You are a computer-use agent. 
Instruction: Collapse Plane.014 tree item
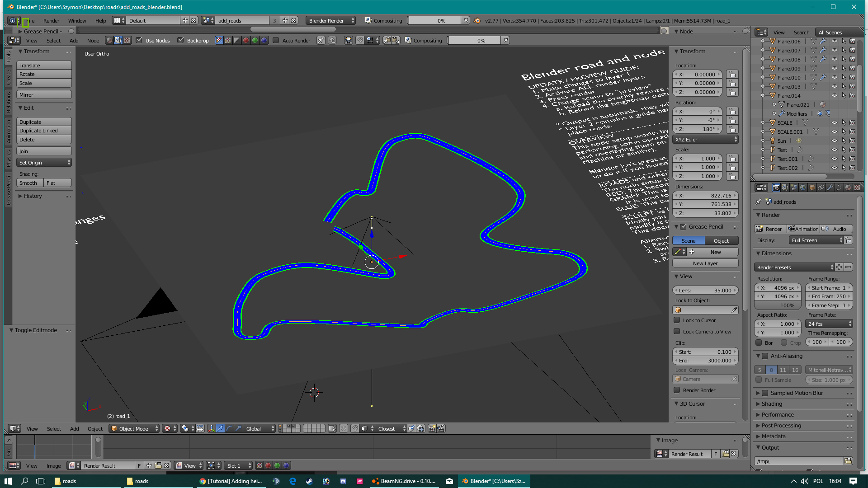763,95
